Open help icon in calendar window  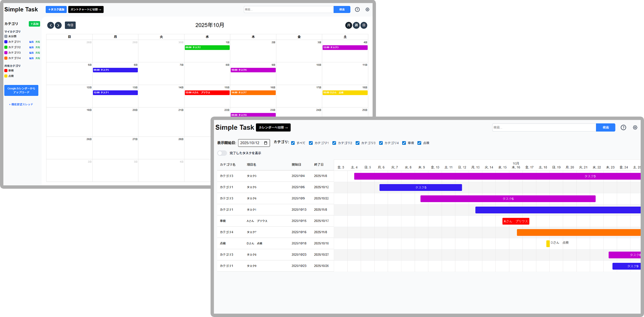click(357, 9)
